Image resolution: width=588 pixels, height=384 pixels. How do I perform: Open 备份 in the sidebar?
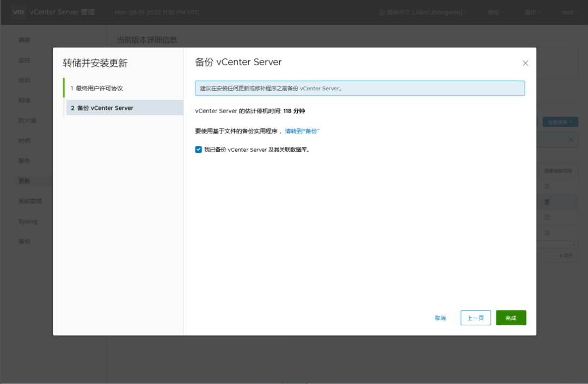(x=24, y=241)
